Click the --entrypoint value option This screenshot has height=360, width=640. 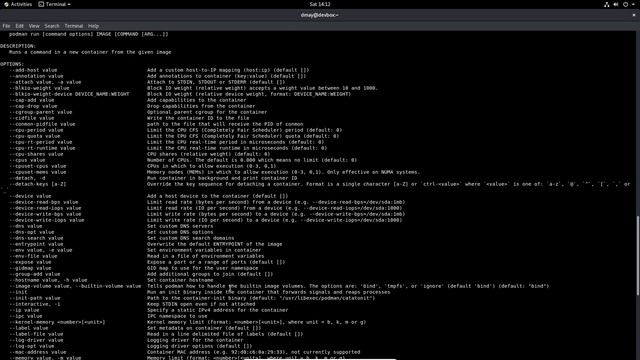coord(36,244)
